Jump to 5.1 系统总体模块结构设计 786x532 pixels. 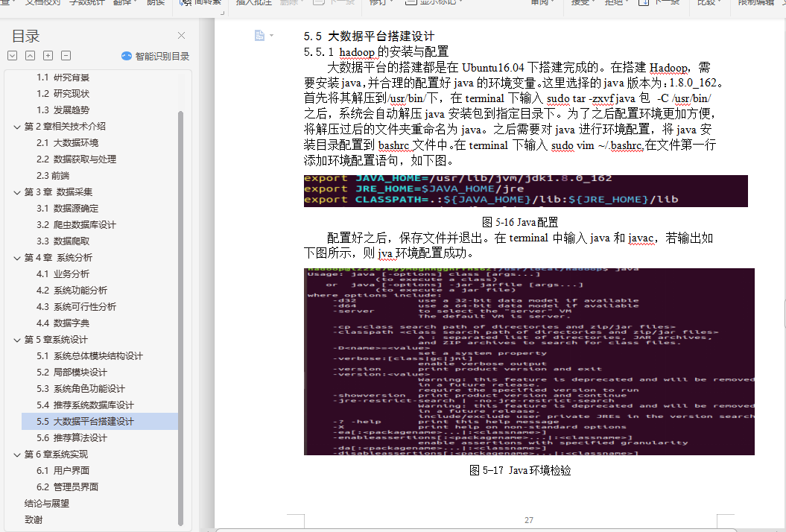(x=89, y=356)
